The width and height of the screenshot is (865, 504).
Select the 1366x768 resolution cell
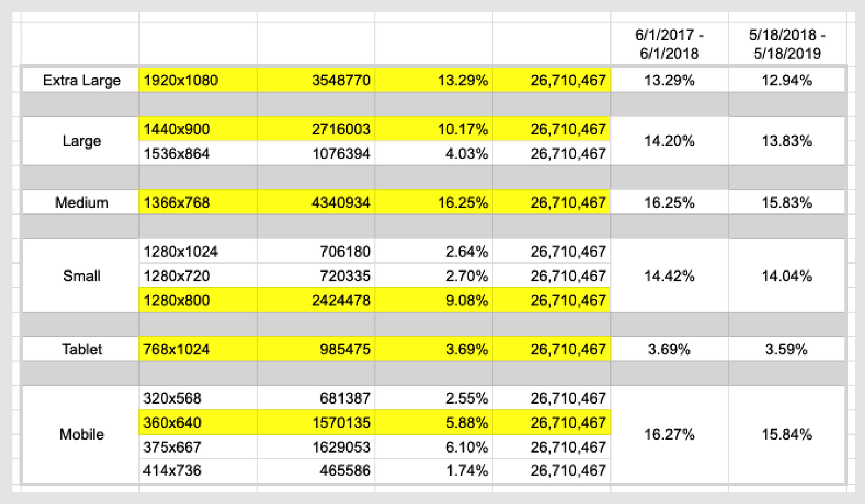click(x=197, y=203)
